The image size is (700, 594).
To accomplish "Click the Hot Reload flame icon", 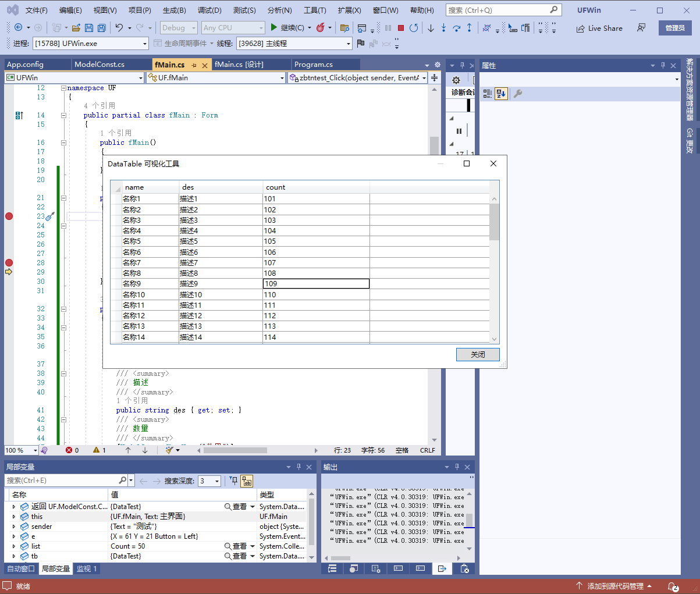I will tap(320, 27).
